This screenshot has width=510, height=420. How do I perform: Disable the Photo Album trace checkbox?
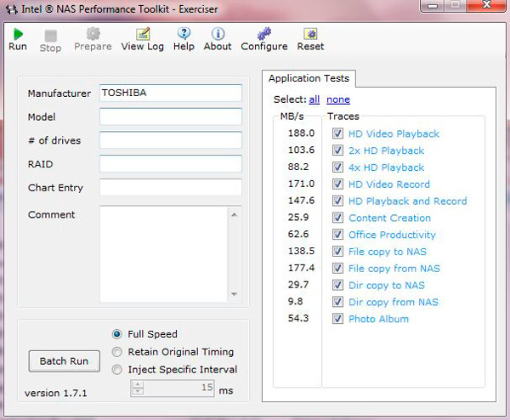point(338,319)
